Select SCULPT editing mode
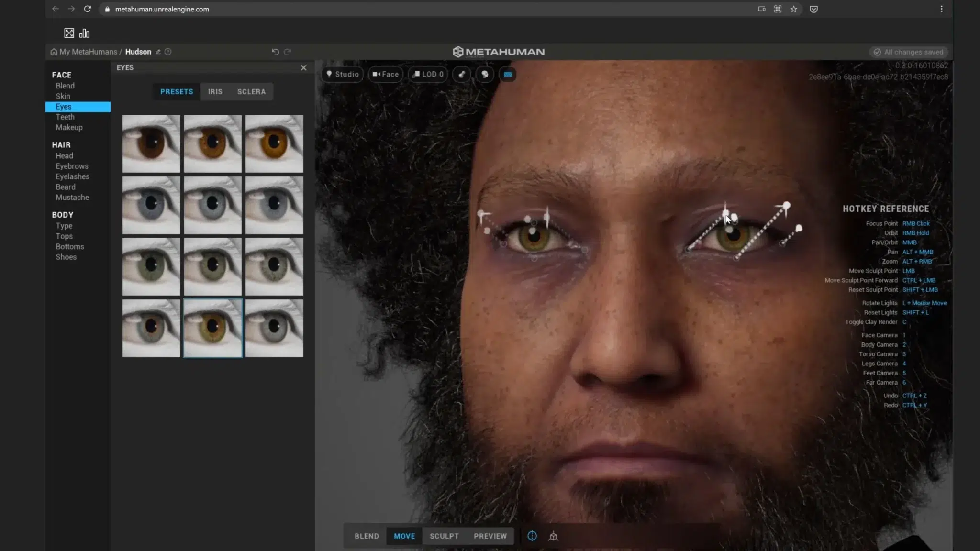 coord(444,536)
